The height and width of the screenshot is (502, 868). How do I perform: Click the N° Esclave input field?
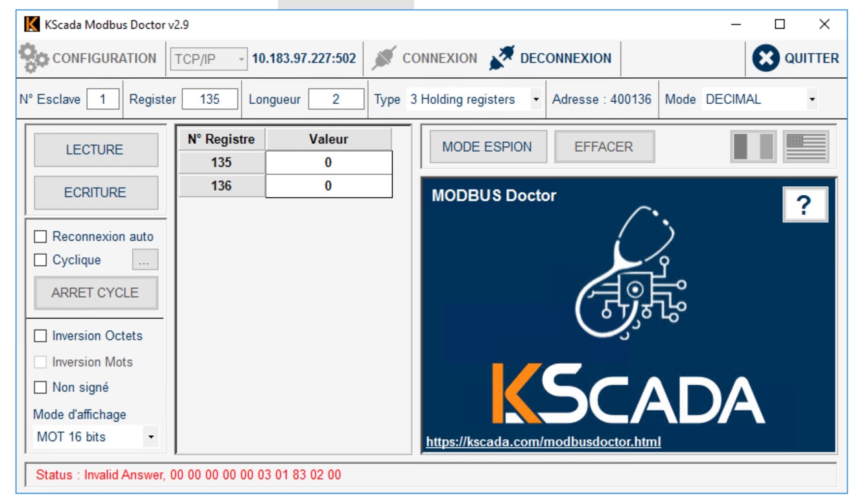[102, 99]
